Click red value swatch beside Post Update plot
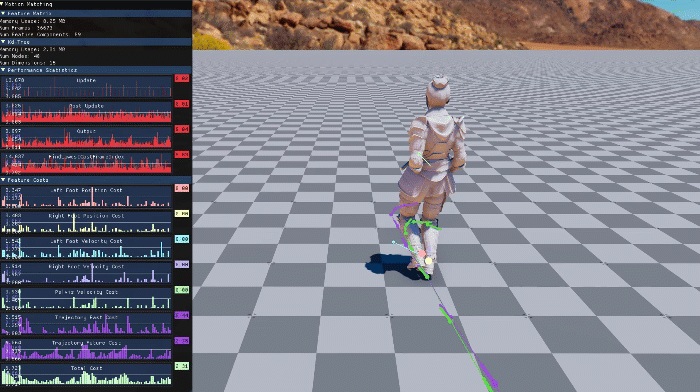Image resolution: width=700 pixels, height=392 pixels. 182,104
